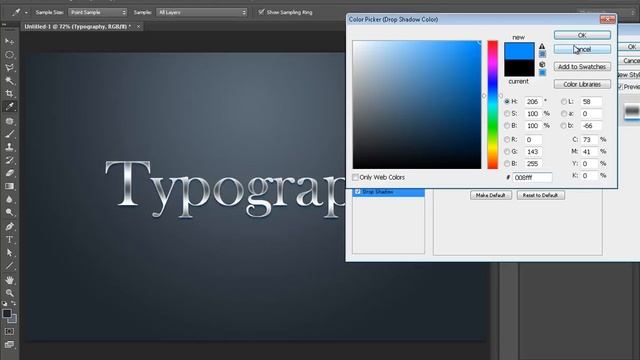Select the Horizontal Type tool

(x=9, y=240)
